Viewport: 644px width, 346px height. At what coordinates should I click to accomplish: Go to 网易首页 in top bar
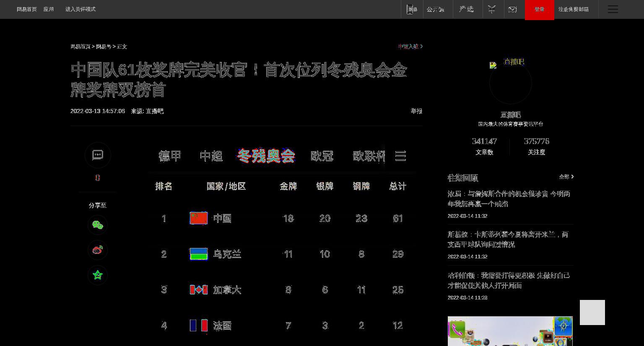coord(27,9)
